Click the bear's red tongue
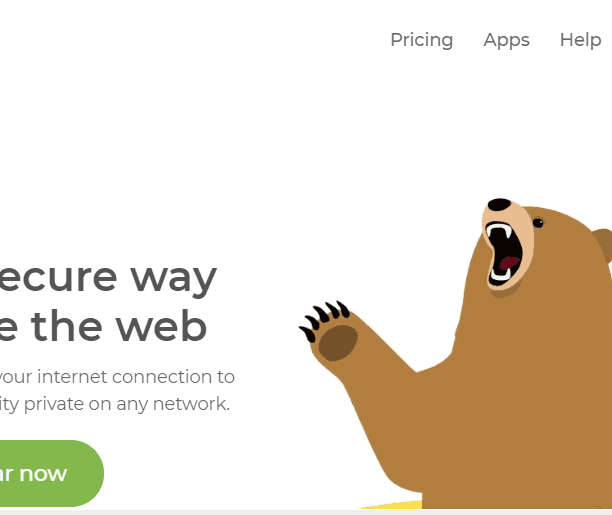612x515 pixels. (x=509, y=263)
